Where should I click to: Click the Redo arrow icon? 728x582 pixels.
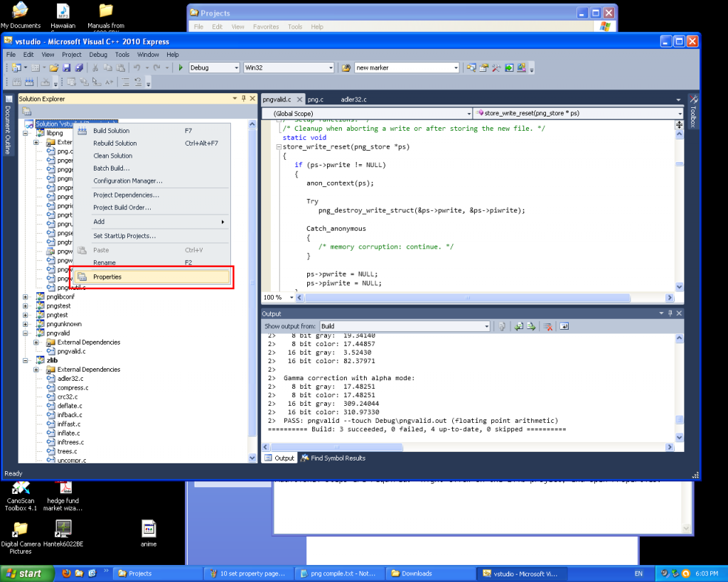click(157, 68)
